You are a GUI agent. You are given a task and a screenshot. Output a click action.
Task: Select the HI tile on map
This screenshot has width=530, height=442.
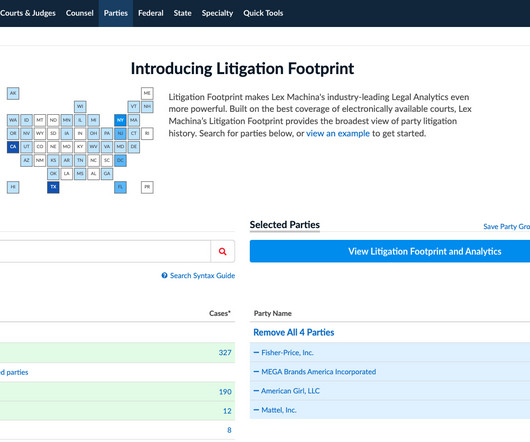click(13, 187)
